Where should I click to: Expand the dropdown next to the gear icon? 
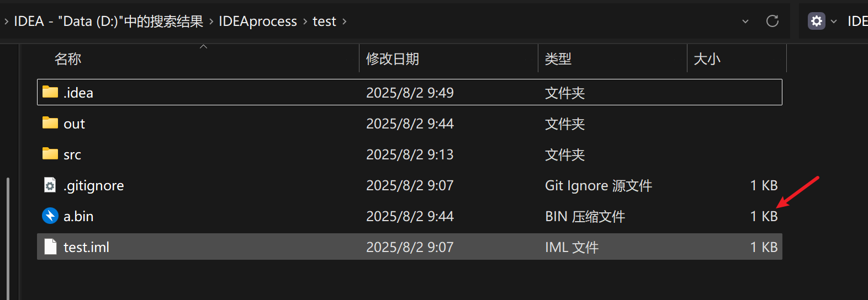pos(834,22)
